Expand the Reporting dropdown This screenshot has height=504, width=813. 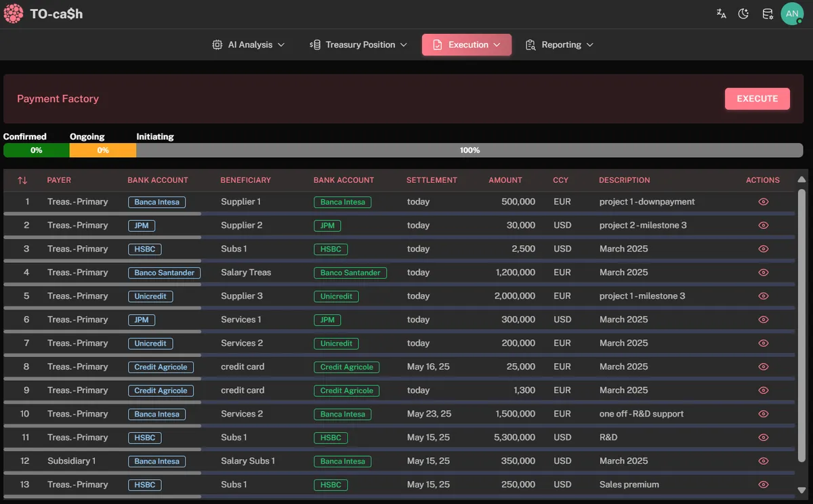coord(560,45)
